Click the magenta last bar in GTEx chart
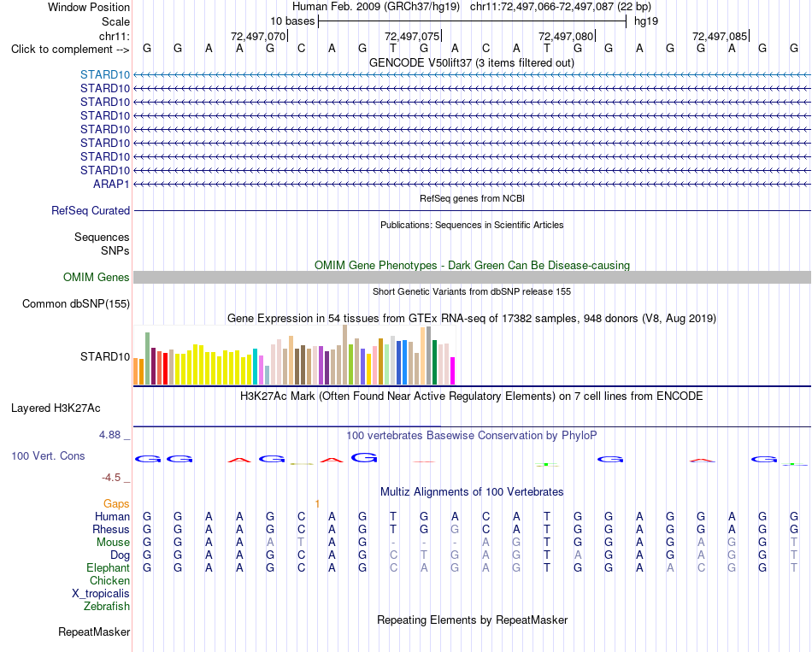812x652 pixels. coord(452,371)
